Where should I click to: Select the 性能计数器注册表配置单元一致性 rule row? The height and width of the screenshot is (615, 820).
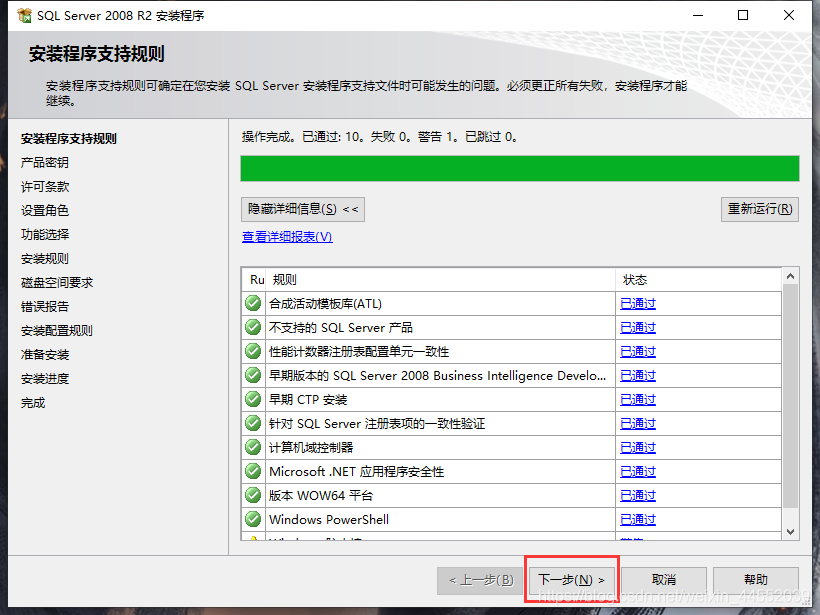coord(511,351)
